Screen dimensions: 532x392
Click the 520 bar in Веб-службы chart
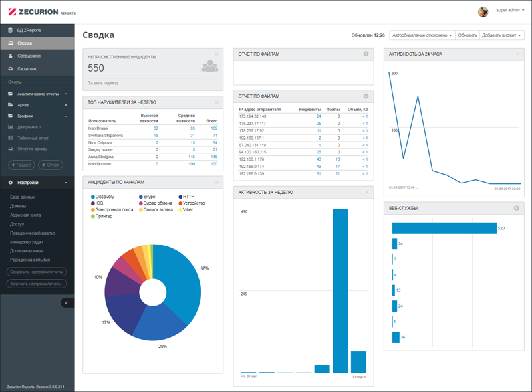tap(444, 228)
